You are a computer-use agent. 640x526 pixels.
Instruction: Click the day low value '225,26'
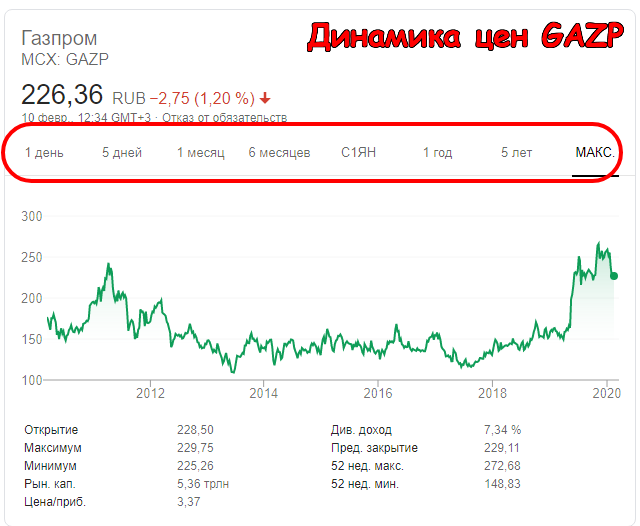195,466
